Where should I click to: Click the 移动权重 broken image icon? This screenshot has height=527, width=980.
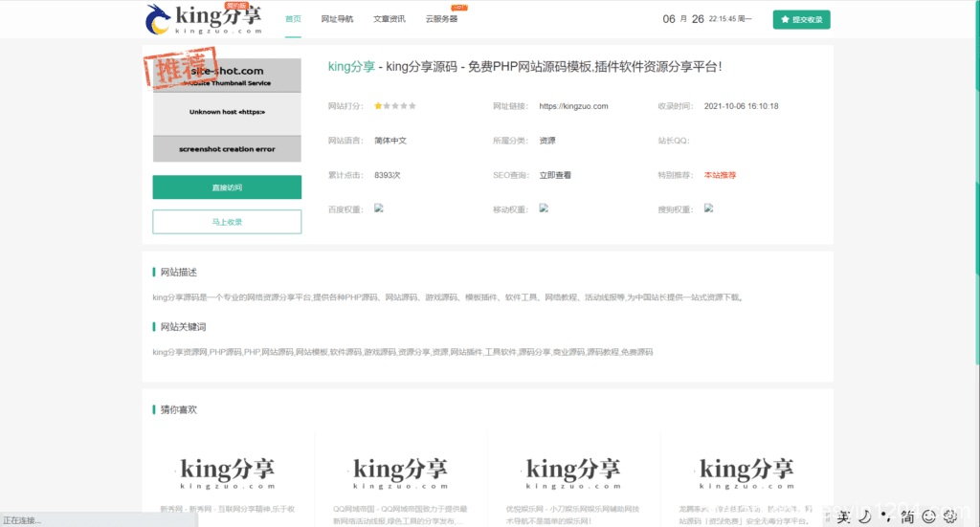click(x=544, y=209)
